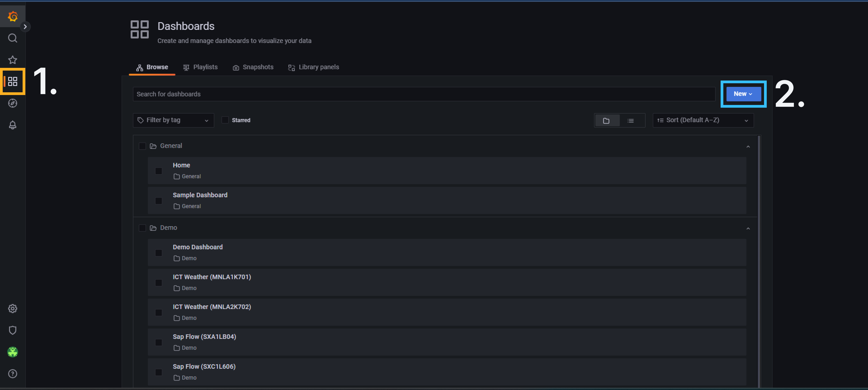Open ICT Weather (MNLA1K701) dashboard
This screenshot has height=390, width=868.
(212, 277)
